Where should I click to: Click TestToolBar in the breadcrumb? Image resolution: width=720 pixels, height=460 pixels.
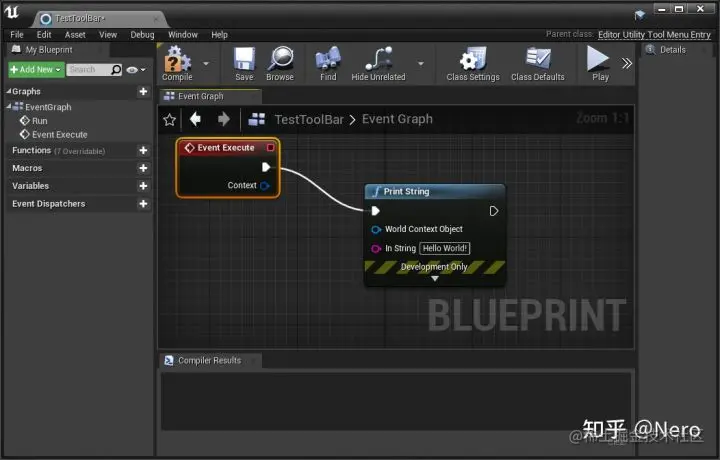pos(309,119)
